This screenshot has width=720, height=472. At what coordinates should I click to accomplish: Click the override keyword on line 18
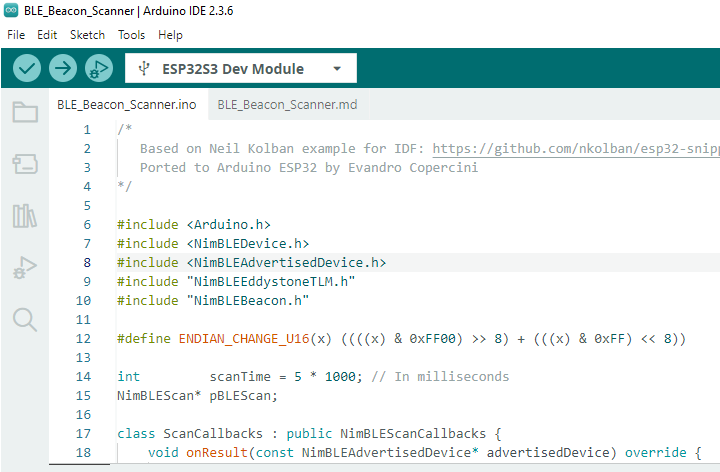pos(656,453)
